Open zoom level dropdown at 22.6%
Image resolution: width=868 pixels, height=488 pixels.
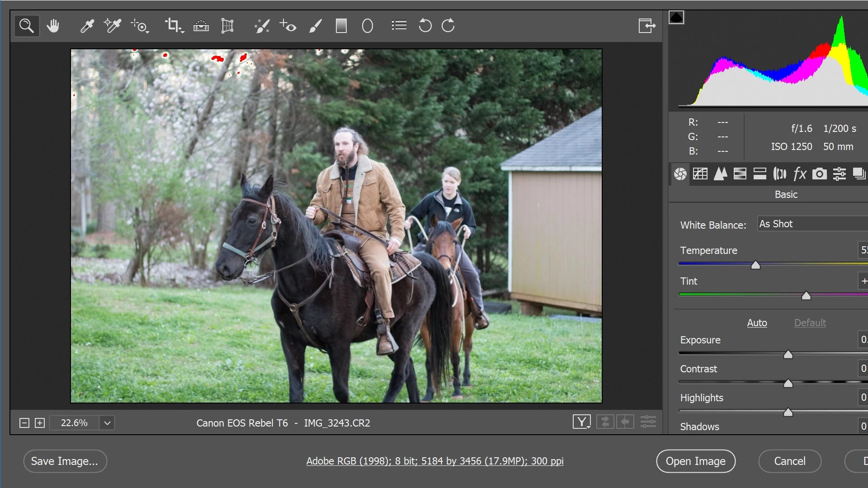(107, 423)
